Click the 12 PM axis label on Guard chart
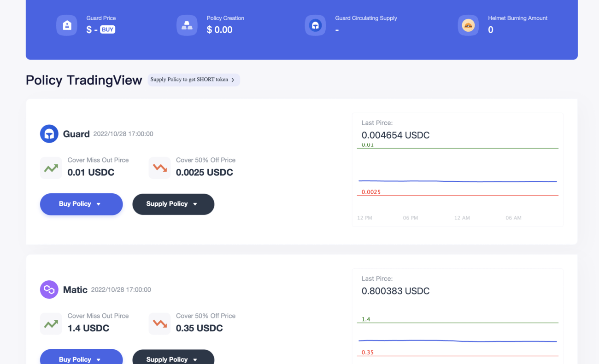Image resolution: width=599 pixels, height=364 pixels. (x=364, y=218)
